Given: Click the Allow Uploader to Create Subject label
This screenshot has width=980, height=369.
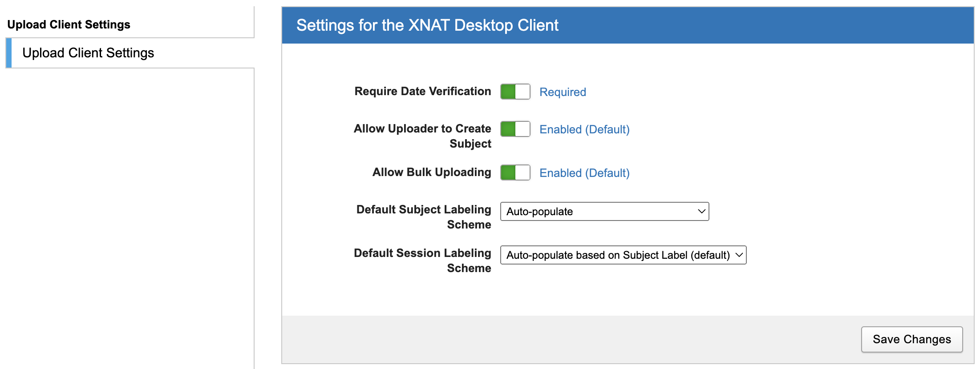Looking at the screenshot, I should click(x=422, y=136).
